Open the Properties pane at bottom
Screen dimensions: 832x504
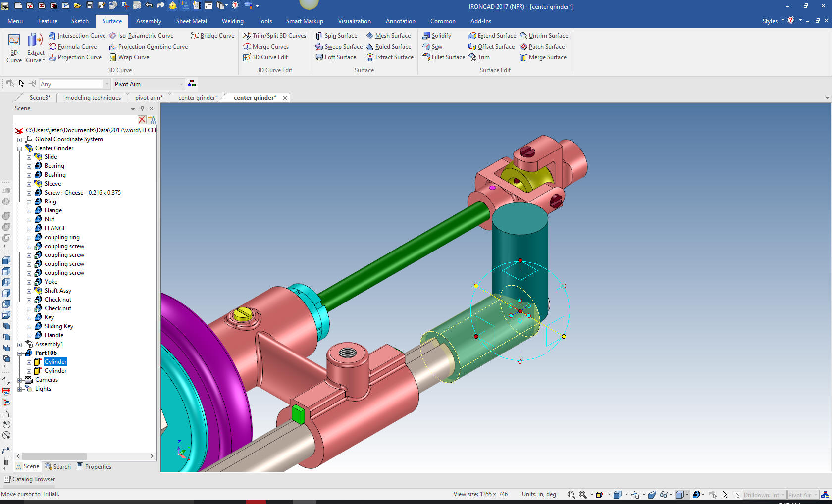click(94, 466)
